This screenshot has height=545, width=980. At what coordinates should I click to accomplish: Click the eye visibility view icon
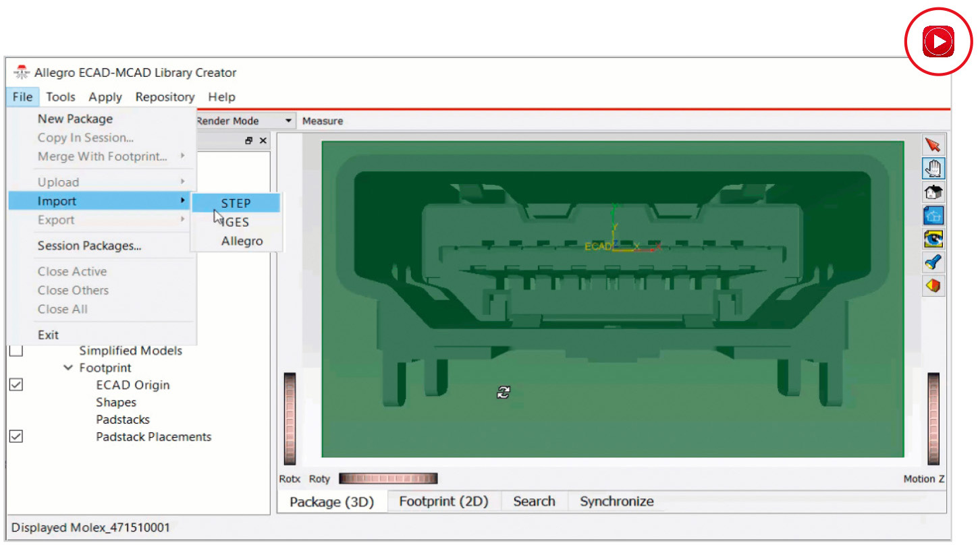pos(933,239)
